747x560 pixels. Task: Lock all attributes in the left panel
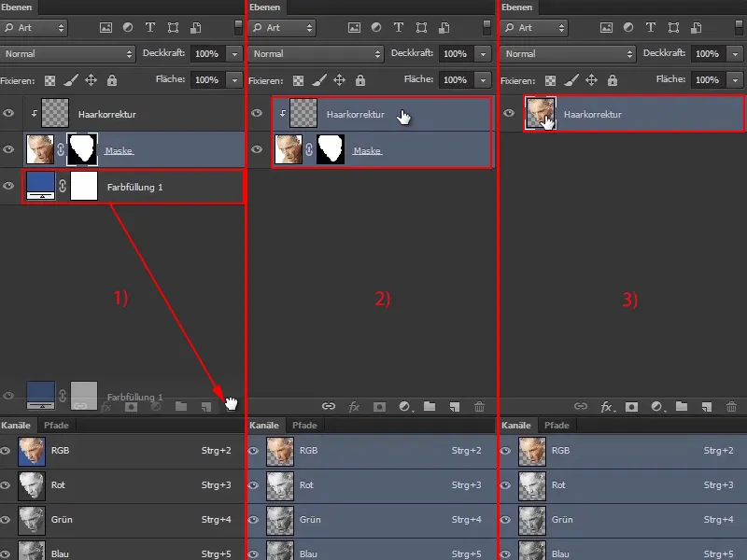(111, 80)
